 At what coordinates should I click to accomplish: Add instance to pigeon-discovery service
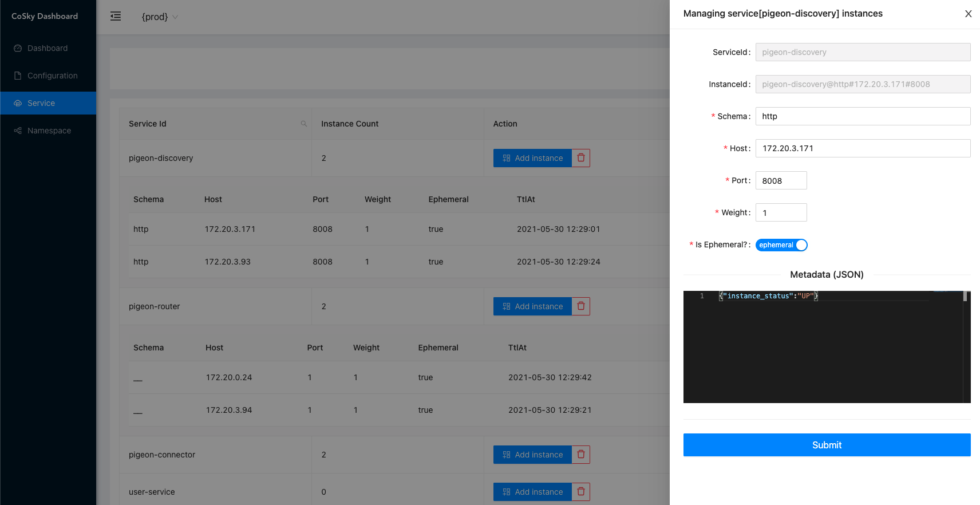click(x=532, y=158)
